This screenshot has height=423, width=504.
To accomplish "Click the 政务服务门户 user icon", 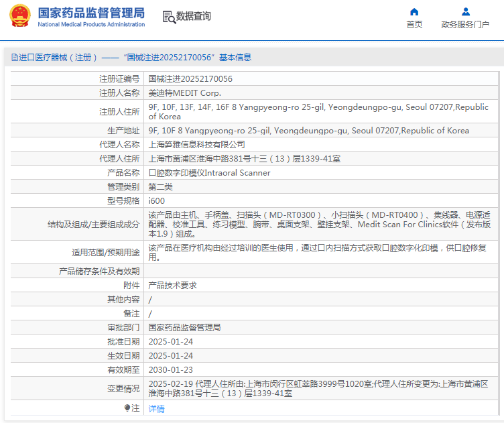I will tap(465, 12).
